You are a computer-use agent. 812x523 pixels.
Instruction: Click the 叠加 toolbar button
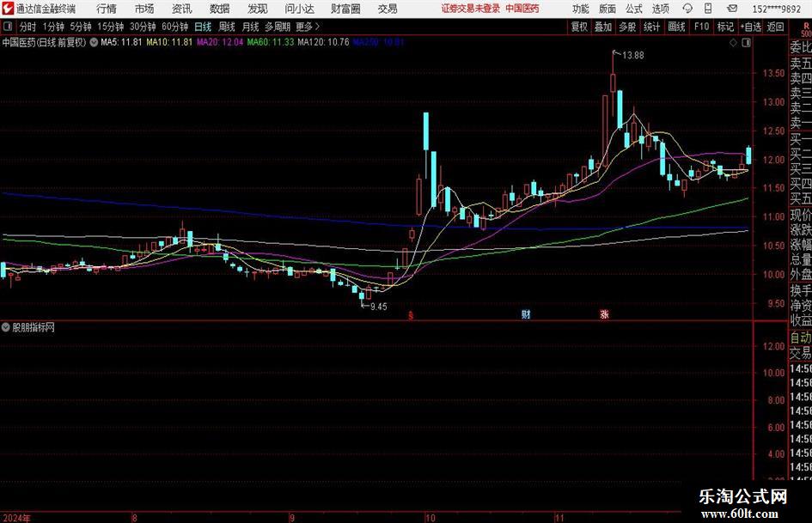[603, 27]
